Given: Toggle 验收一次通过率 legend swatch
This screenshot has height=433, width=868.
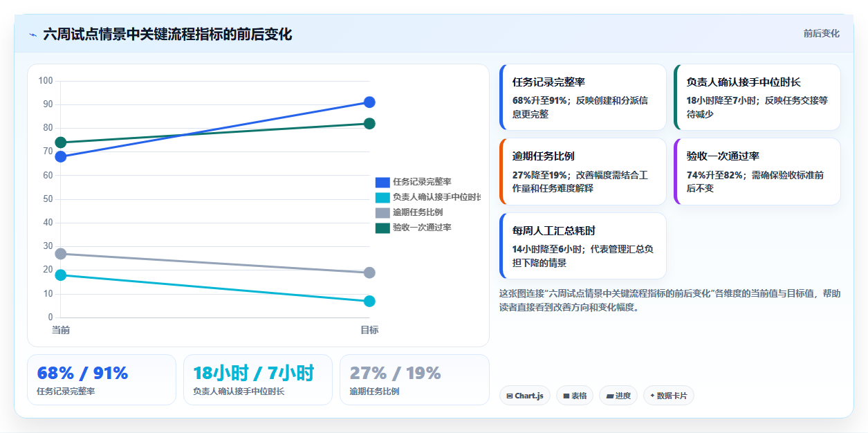Looking at the screenshot, I should point(382,228).
